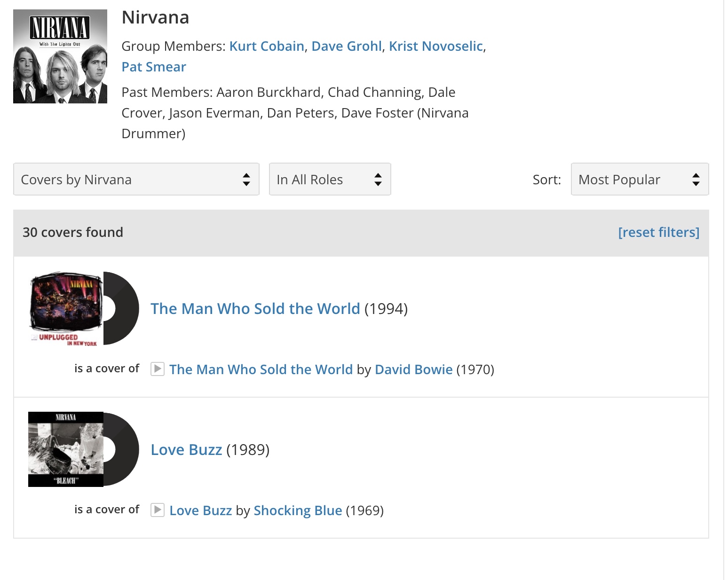Change the Most Popular sort dropdown
The height and width of the screenshot is (580, 728).
point(640,179)
